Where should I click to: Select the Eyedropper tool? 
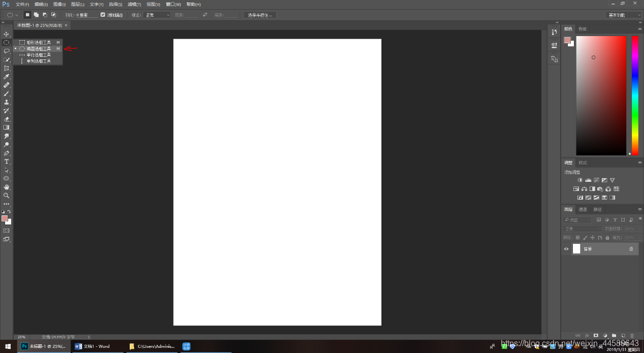pos(7,77)
